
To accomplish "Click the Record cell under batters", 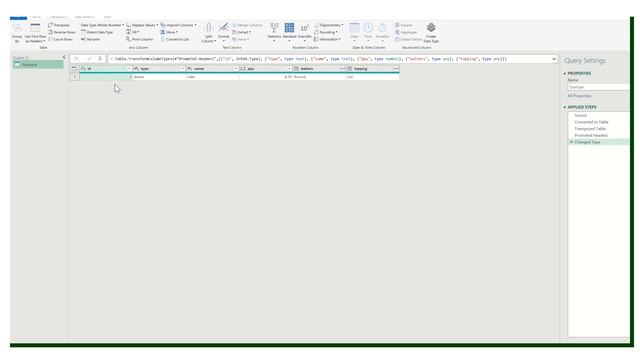I will tap(319, 77).
